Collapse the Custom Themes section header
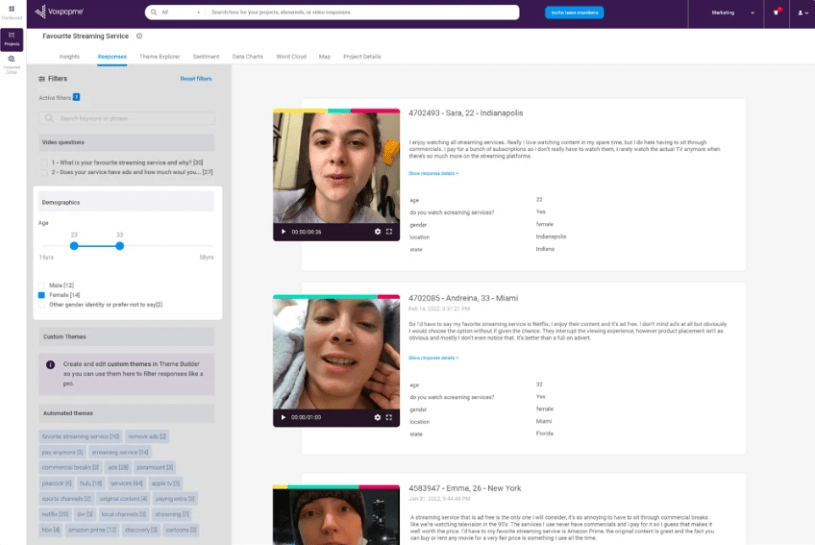The height and width of the screenshot is (545, 815). tap(126, 337)
